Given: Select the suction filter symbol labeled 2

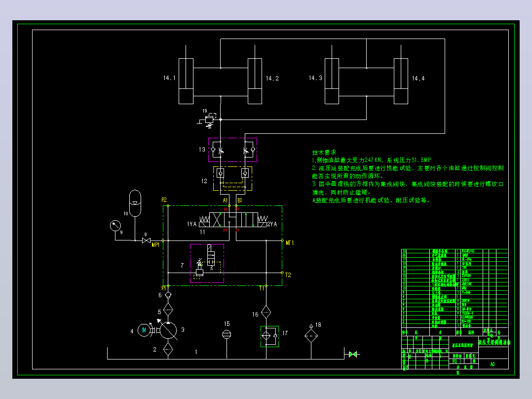Looking at the screenshot, I should [x=168, y=349].
